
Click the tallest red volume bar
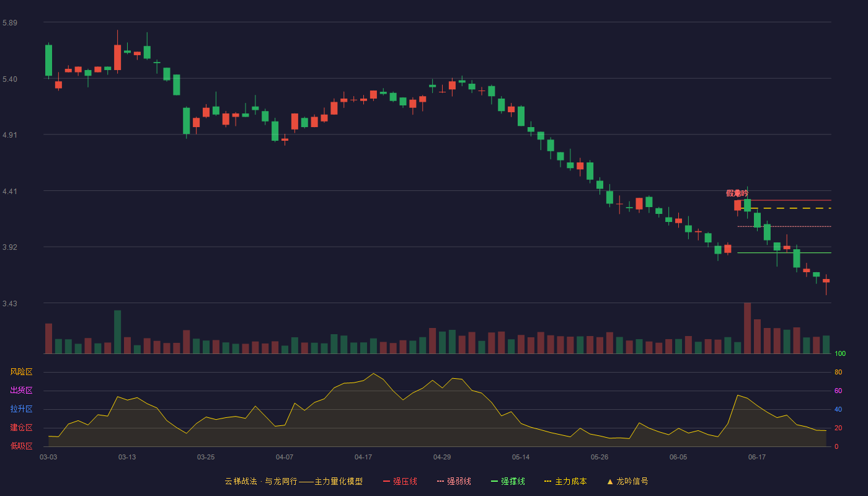pos(747,328)
